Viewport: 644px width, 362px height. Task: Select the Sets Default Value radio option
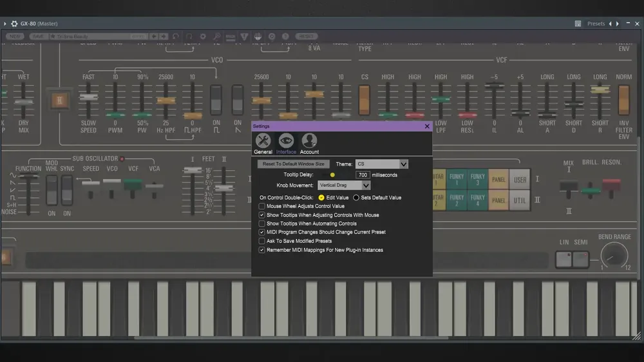click(x=356, y=198)
